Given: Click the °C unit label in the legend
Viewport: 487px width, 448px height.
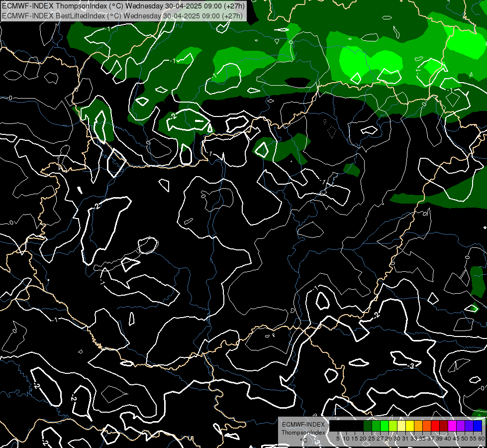Looking at the screenshot, I should click(x=304, y=441).
